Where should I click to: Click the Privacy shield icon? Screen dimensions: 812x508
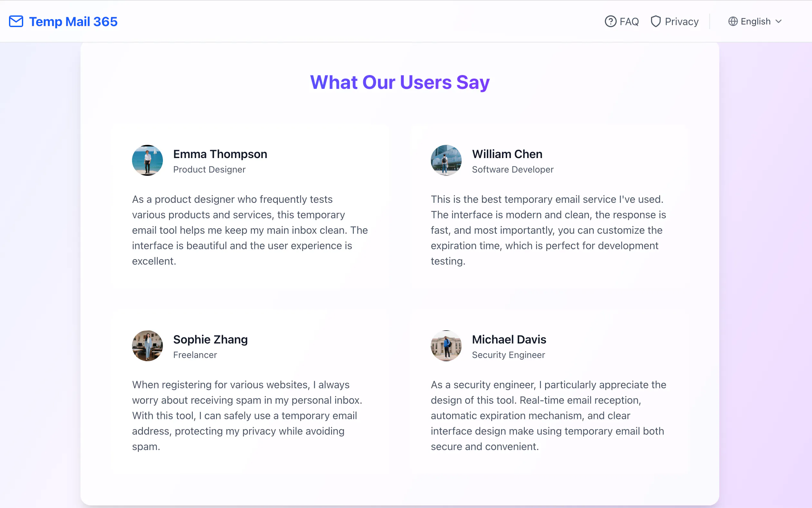(656, 22)
